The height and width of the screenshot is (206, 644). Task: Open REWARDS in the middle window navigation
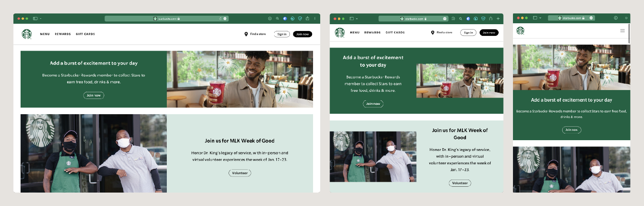373,33
